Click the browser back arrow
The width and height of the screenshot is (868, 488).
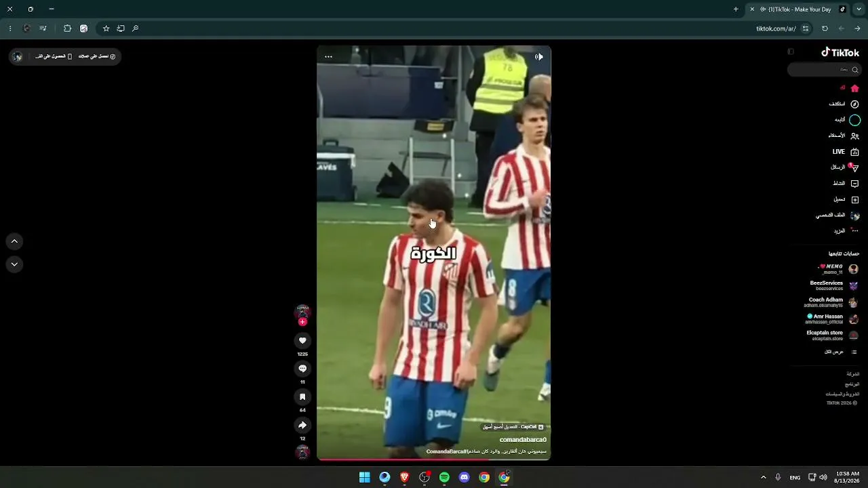click(x=842, y=28)
